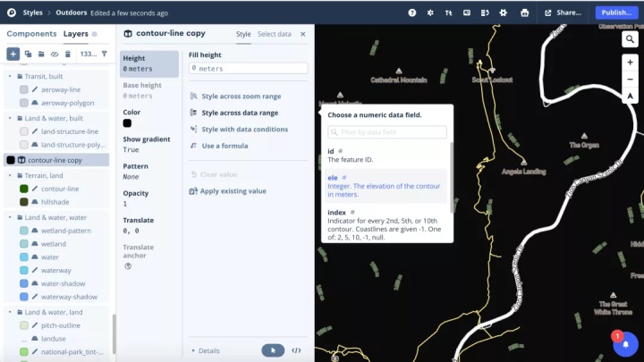Select the Pattern property
Screen dimensions: 644x362
tap(149, 171)
